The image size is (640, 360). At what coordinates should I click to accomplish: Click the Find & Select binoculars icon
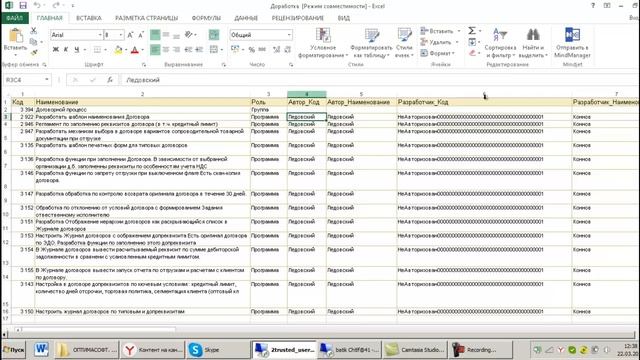coord(533,35)
